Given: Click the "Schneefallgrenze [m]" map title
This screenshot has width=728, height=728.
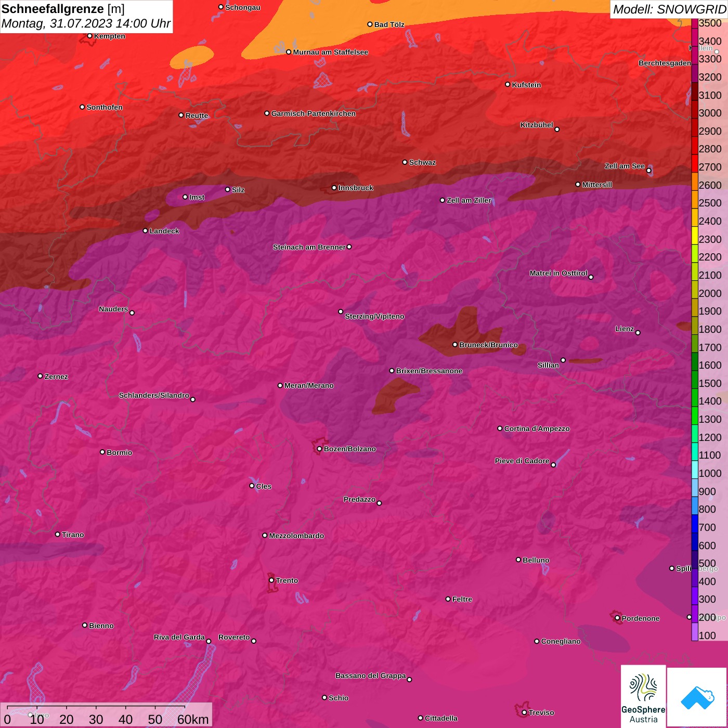Looking at the screenshot, I should tap(63, 9).
